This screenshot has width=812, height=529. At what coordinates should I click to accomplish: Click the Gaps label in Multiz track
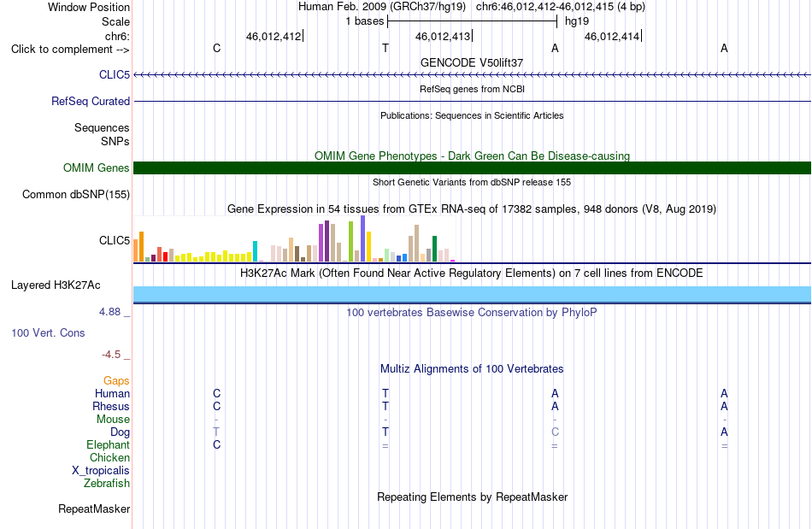pos(116,381)
